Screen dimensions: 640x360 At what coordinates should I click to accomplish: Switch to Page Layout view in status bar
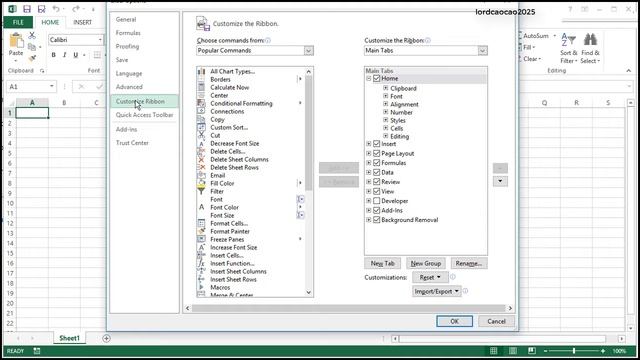pyautogui.click(x=513, y=351)
